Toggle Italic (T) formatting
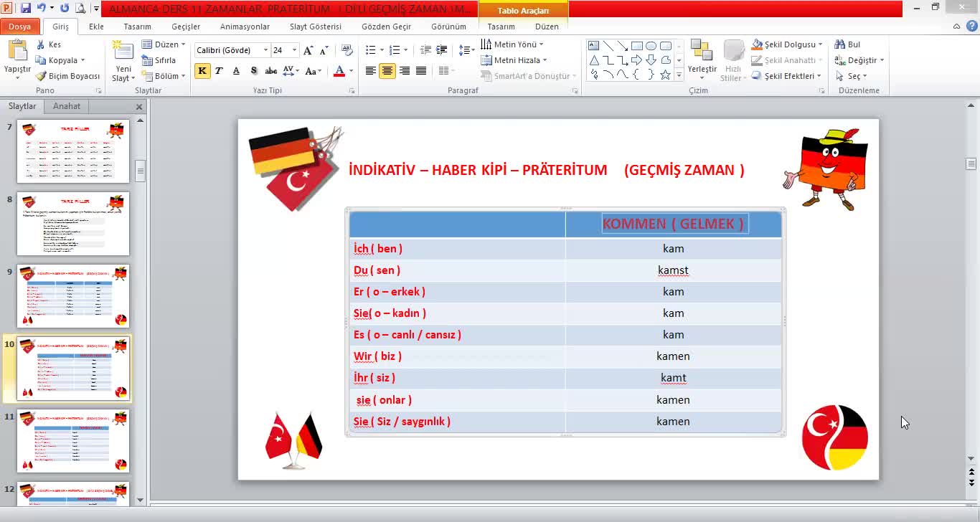Image resolution: width=980 pixels, height=522 pixels. [219, 71]
